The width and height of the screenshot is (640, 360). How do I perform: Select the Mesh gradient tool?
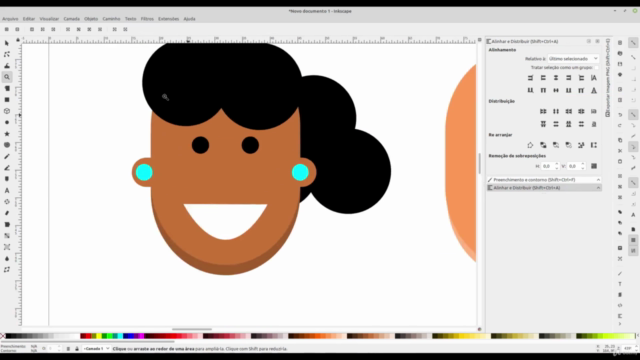tap(7, 247)
